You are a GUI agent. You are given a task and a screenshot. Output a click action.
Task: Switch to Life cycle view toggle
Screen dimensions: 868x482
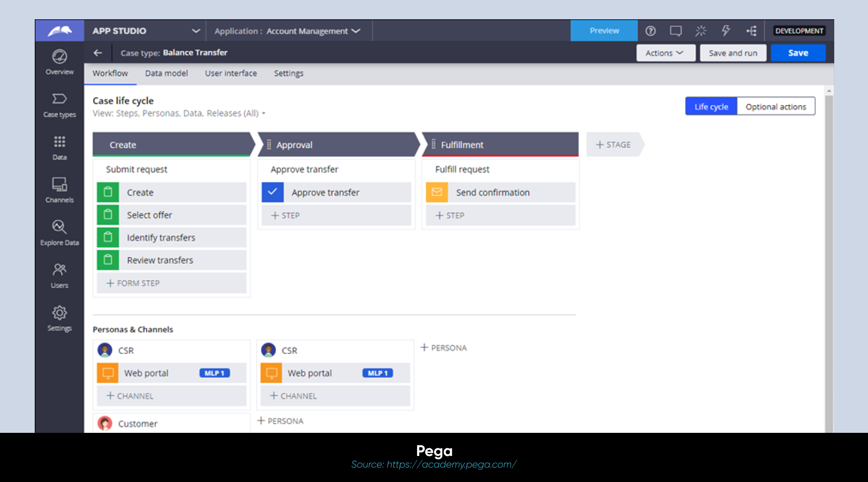click(711, 107)
